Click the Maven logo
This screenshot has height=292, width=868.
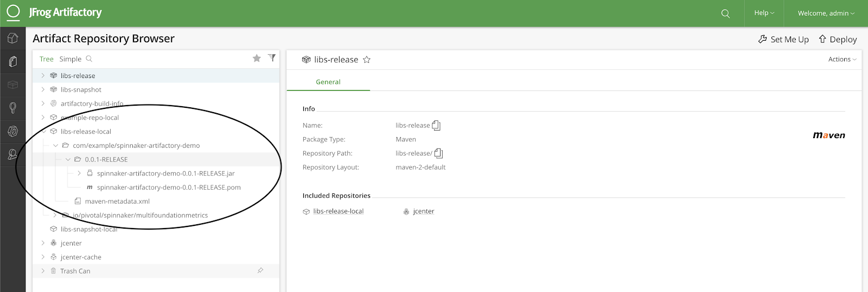(829, 135)
